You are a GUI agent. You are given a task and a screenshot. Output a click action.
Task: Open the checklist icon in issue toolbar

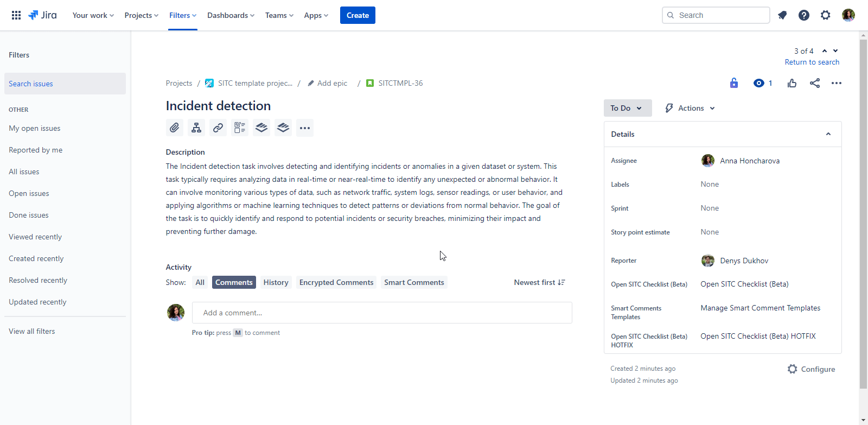point(239,128)
